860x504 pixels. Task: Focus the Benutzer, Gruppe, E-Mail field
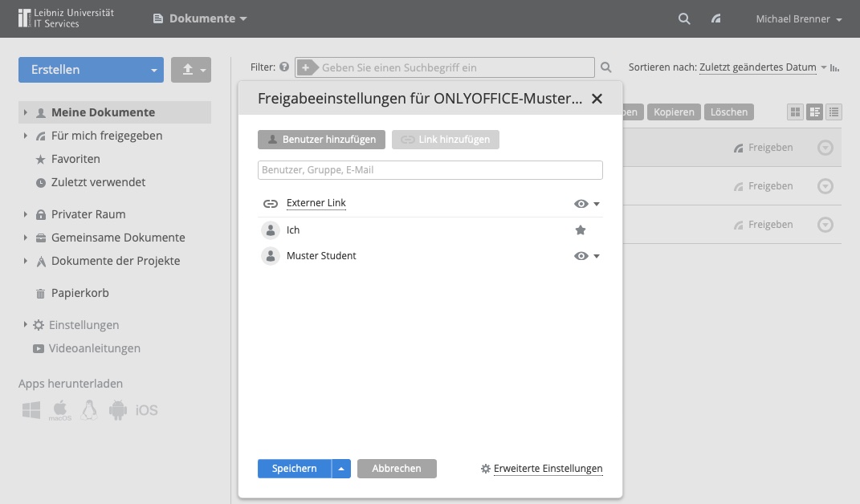[430, 170]
